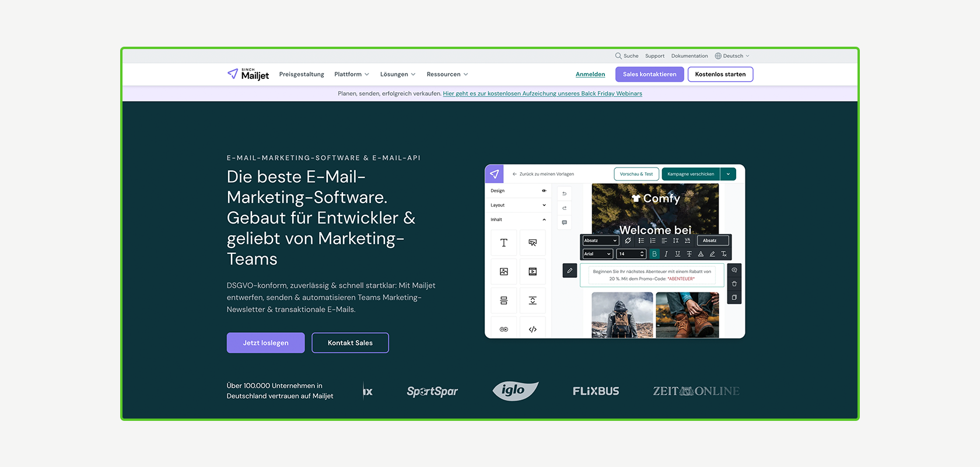Viewport: 980px width, 467px height.
Task: Open the Ressourcen dropdown menu
Action: click(x=447, y=74)
